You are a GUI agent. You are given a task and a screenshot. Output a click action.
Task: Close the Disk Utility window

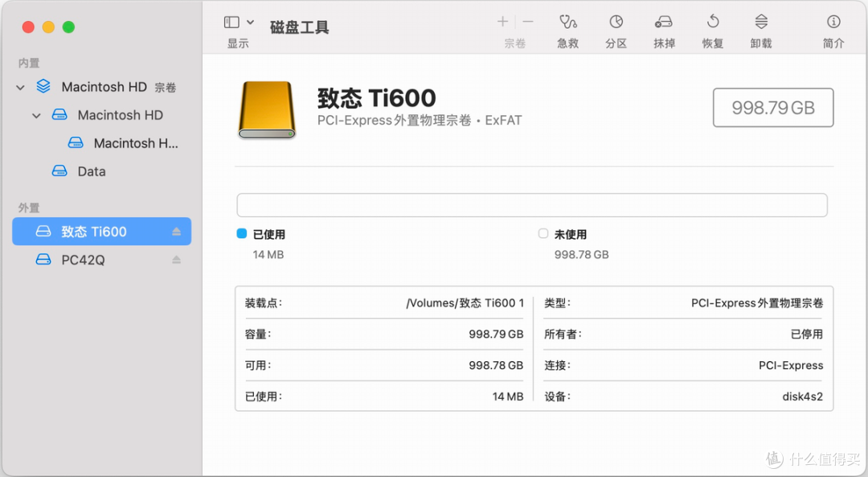(x=28, y=27)
